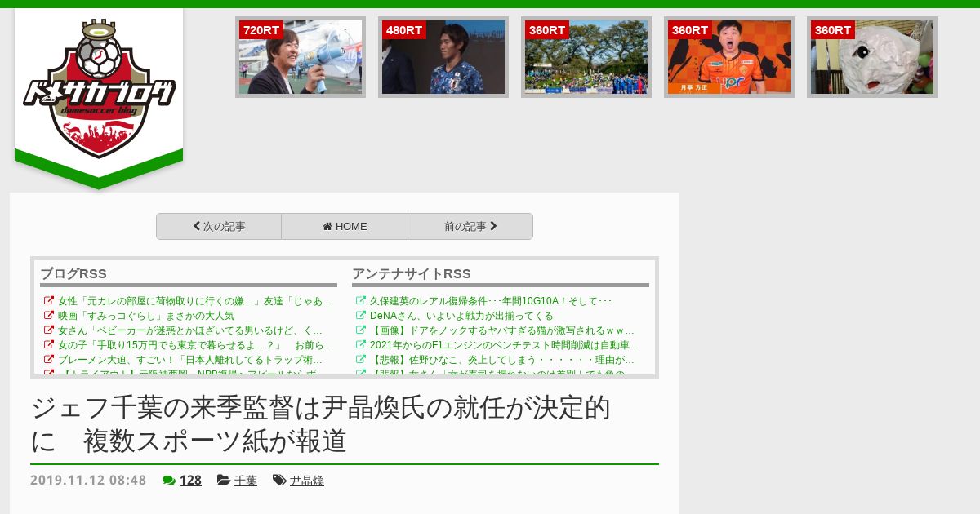Click external-link icon beside 久保建英のレアル復帰条件
Image resolution: width=980 pixels, height=514 pixels.
tap(361, 300)
